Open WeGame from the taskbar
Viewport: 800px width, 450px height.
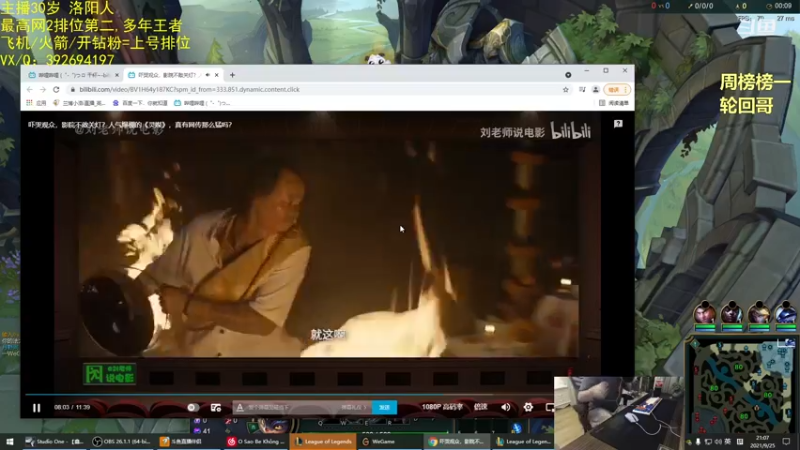coord(389,441)
